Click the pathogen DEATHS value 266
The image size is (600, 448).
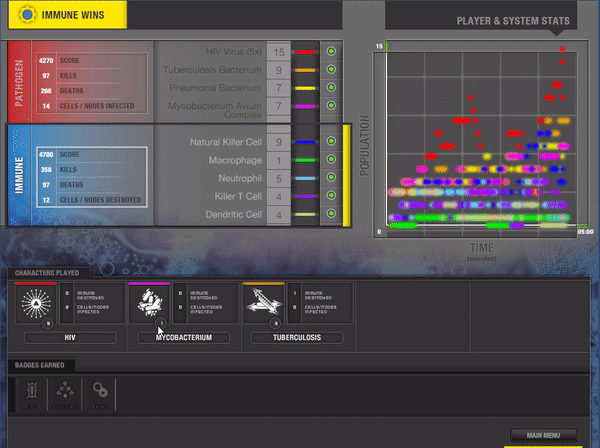point(46,91)
